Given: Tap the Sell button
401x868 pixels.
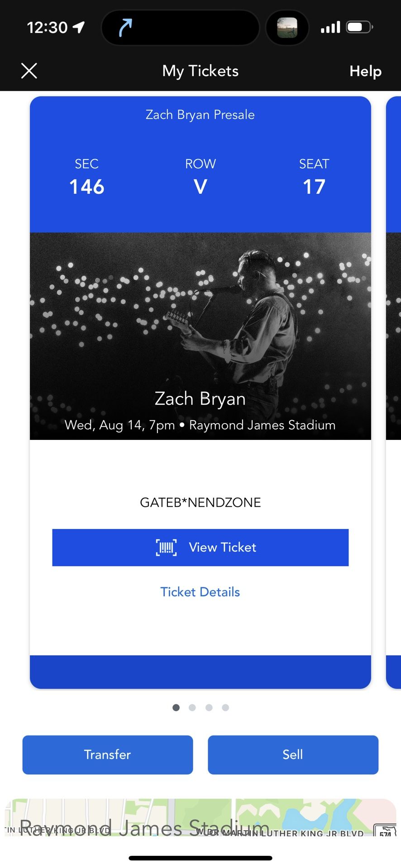Looking at the screenshot, I should coord(293,755).
